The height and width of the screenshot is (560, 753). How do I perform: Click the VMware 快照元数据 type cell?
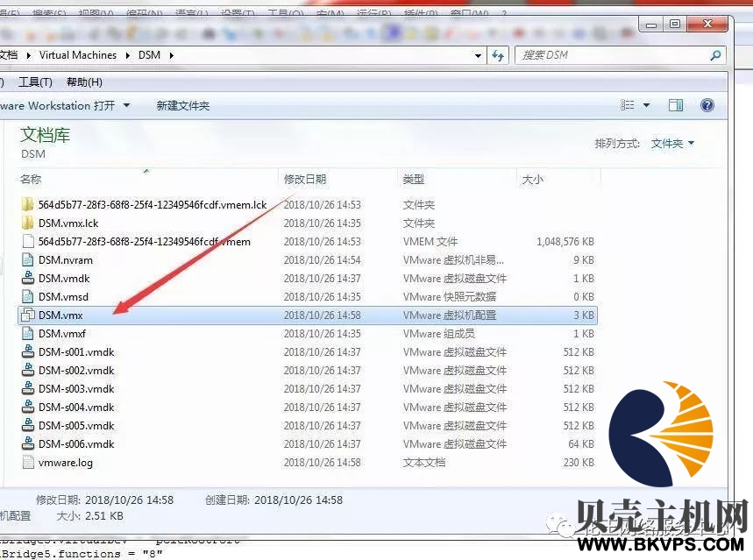click(x=450, y=297)
